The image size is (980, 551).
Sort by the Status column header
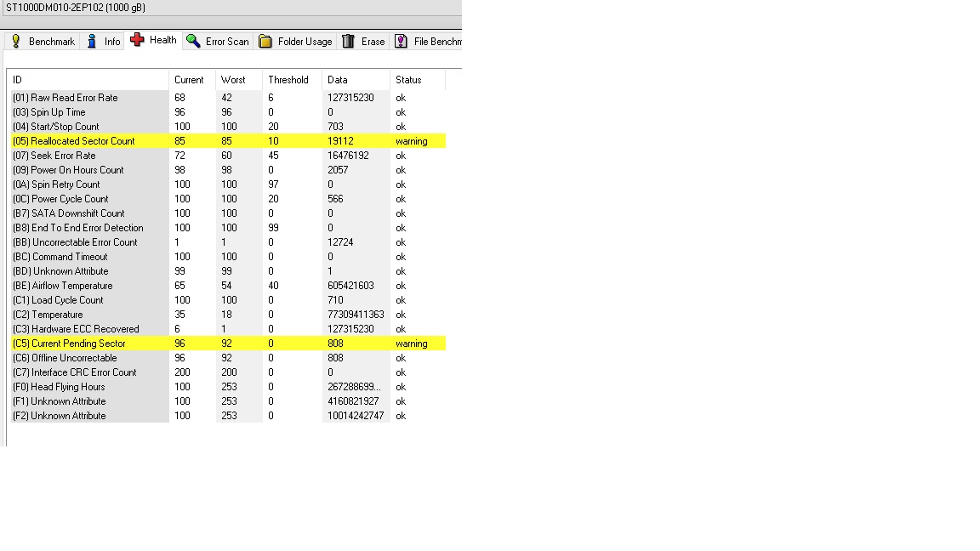coord(418,80)
